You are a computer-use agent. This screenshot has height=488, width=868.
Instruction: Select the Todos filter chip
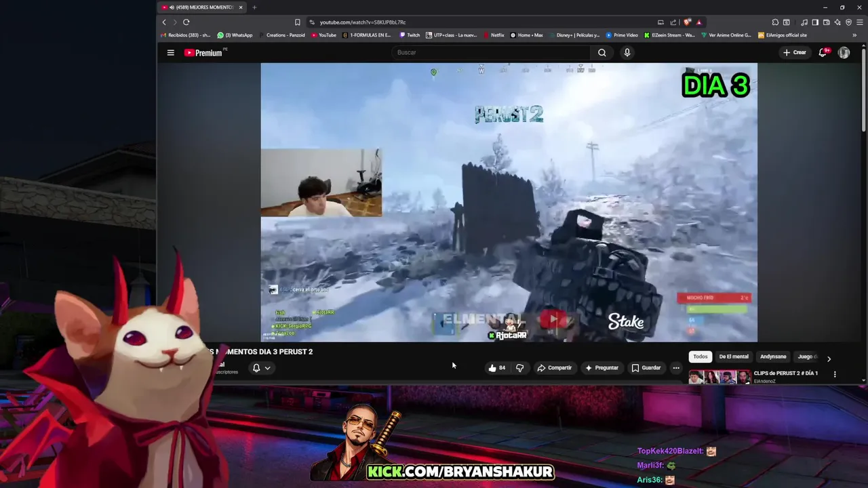[701, 357]
